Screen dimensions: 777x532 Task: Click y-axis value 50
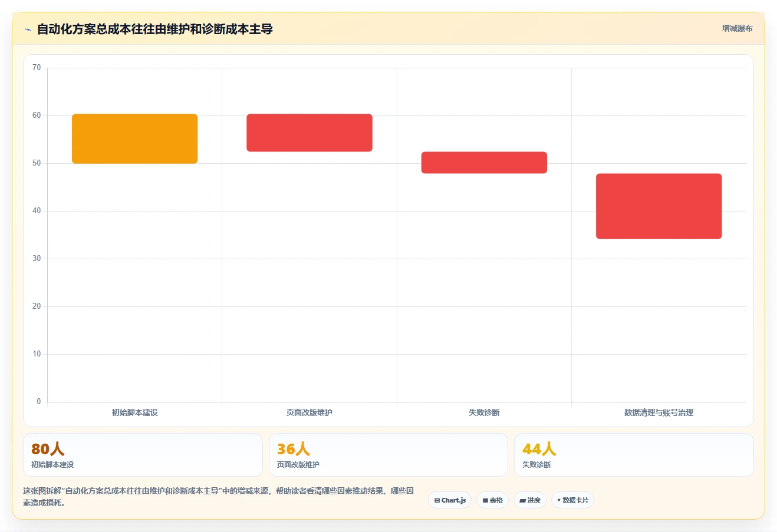pos(37,163)
